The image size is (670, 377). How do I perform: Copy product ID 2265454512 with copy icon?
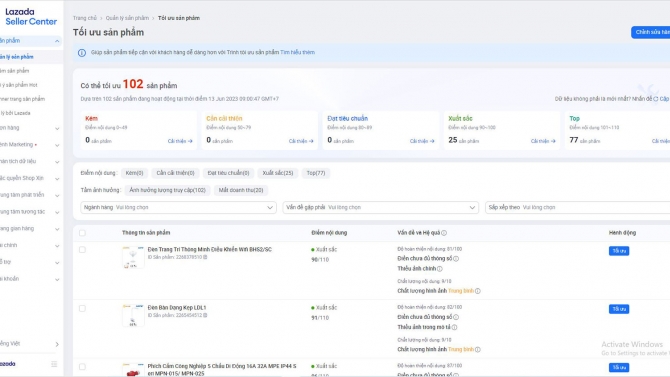click(x=205, y=315)
